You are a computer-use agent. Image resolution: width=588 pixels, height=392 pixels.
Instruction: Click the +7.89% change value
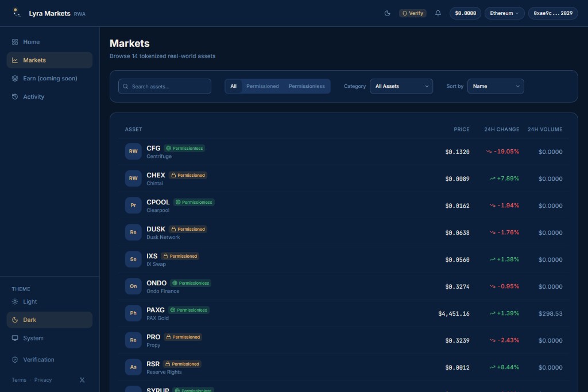[x=508, y=178]
